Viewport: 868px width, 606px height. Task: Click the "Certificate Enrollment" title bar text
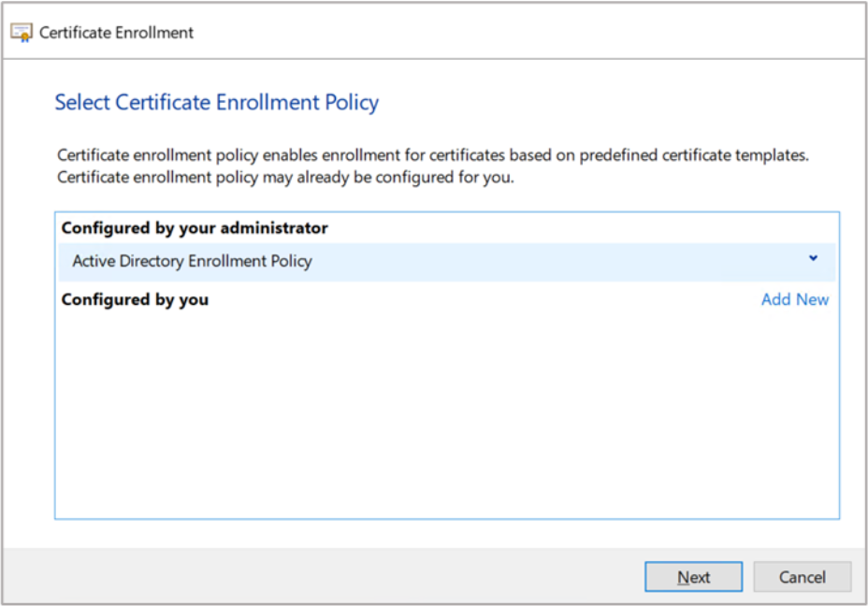[116, 33]
